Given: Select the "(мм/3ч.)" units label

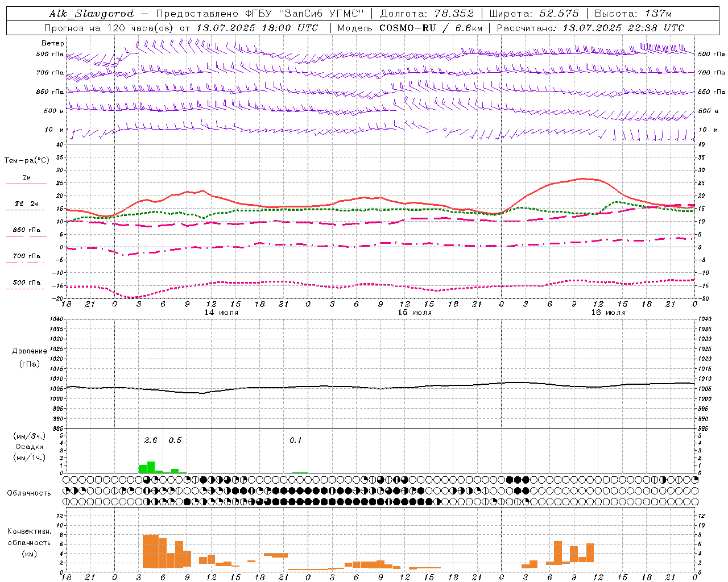Looking at the screenshot, I should [29, 436].
